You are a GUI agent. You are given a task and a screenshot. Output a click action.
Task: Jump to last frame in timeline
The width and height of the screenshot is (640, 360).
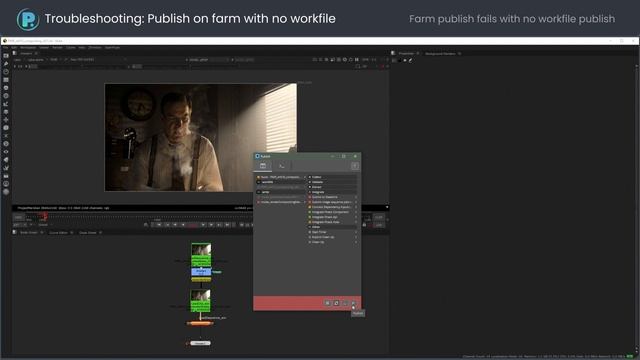227,224
